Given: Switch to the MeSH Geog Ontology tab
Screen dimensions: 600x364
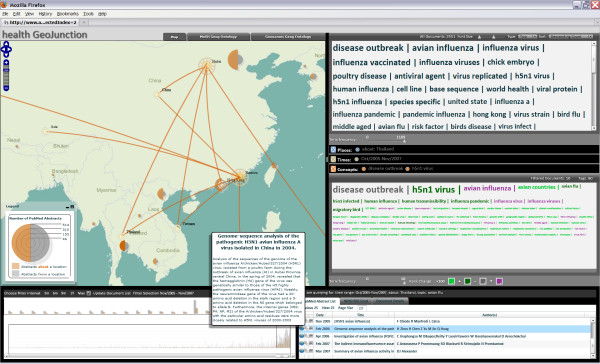Looking at the screenshot, I should [x=218, y=37].
